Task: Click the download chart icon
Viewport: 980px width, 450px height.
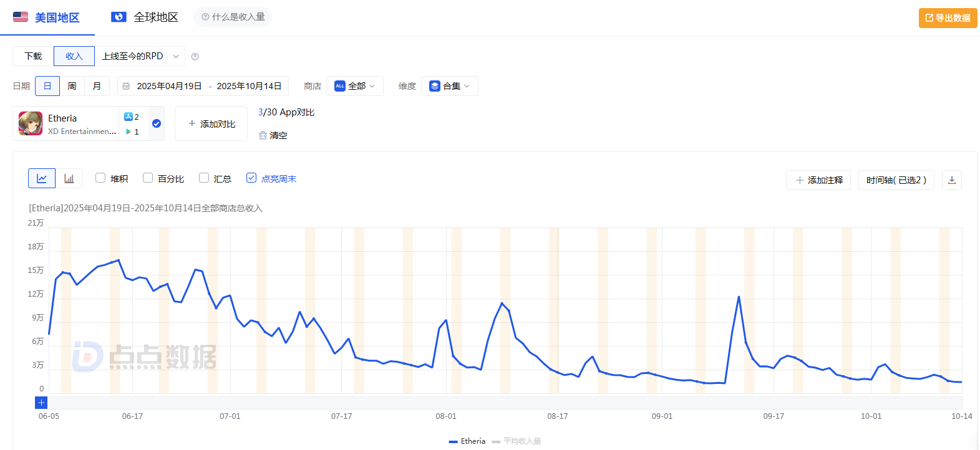Action: tap(951, 180)
